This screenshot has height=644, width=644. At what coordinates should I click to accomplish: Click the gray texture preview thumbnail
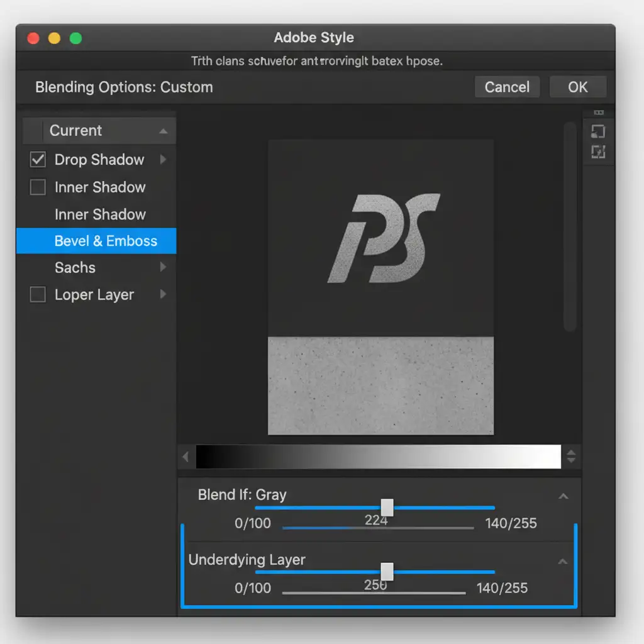(x=381, y=386)
